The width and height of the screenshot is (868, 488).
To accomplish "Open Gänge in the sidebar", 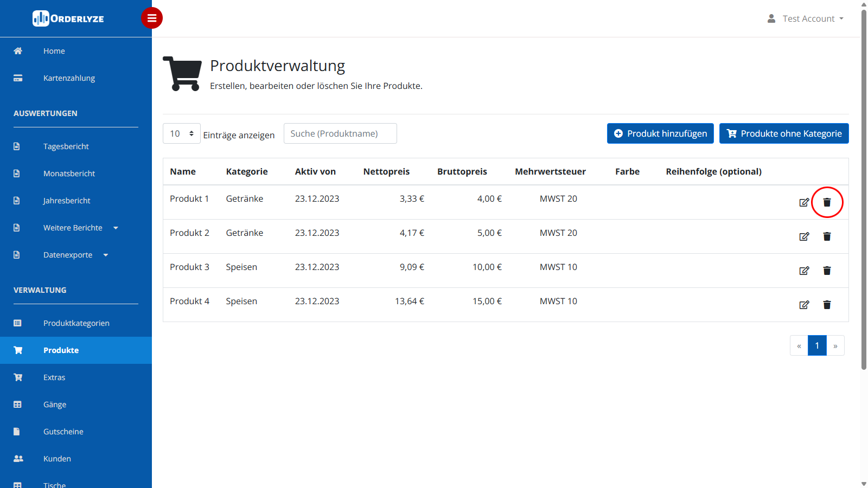I will coord(76,404).
